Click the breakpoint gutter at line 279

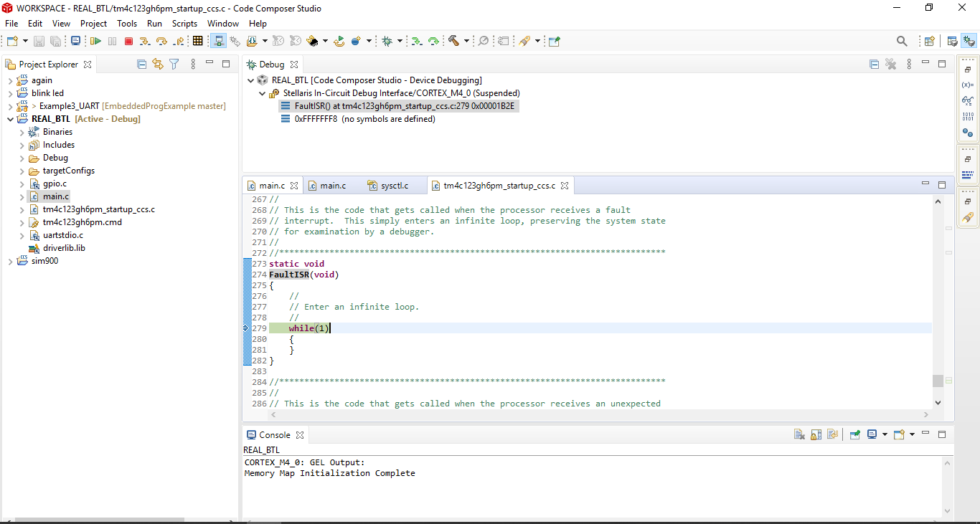pyautogui.click(x=246, y=328)
